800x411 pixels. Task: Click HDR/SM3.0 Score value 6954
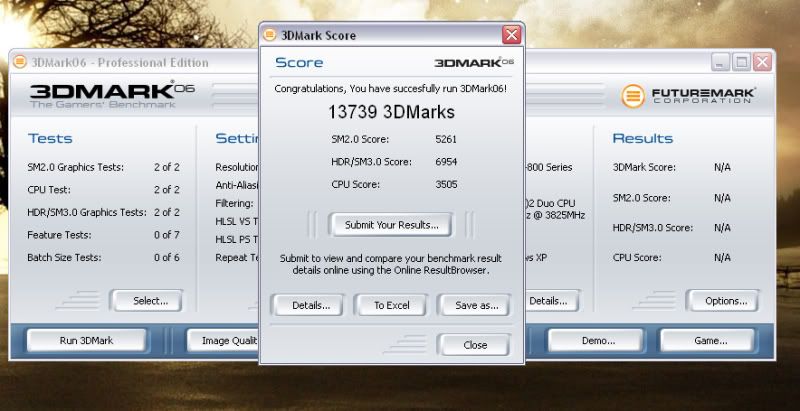pyautogui.click(x=447, y=162)
